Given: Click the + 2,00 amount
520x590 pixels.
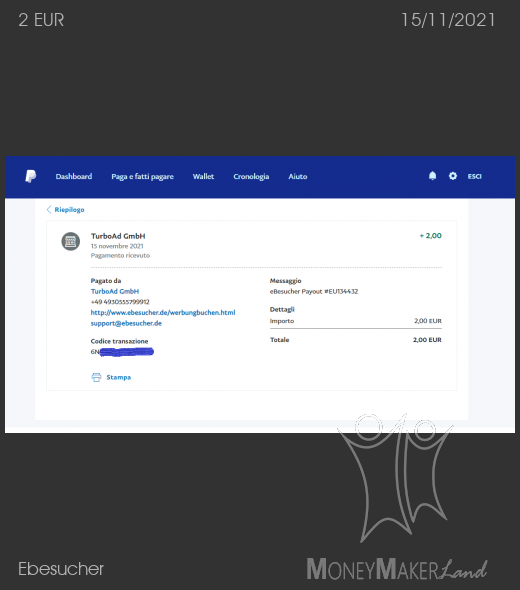Looking at the screenshot, I should point(430,236).
